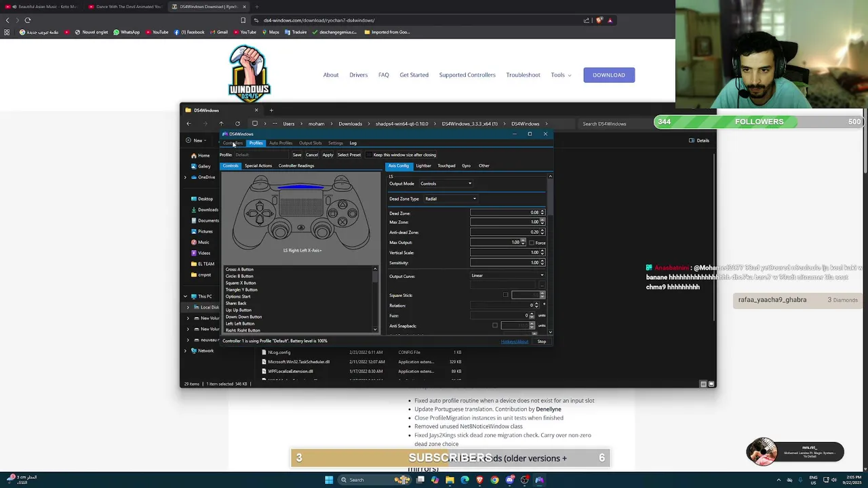Image resolution: width=868 pixels, height=488 pixels.
Task: Open File Explorer from the taskbar
Action: 450,480
